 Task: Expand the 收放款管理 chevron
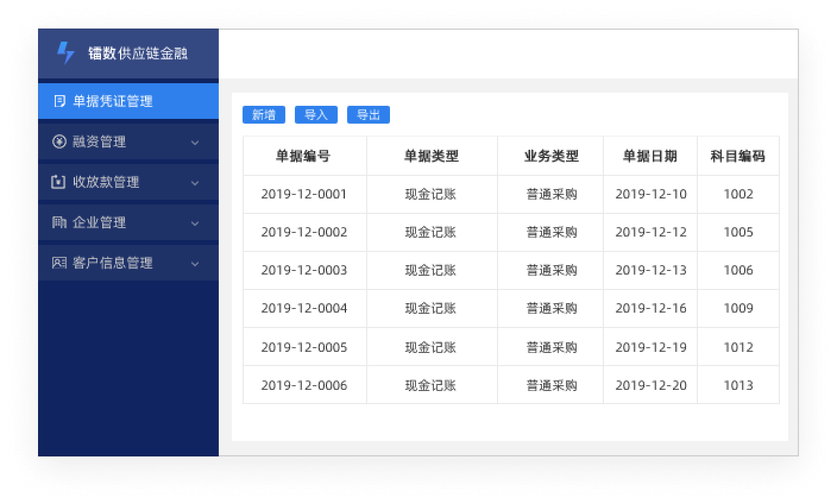click(x=195, y=183)
